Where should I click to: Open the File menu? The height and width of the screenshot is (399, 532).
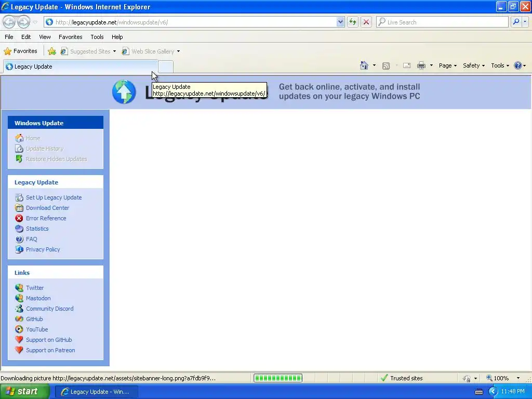pyautogui.click(x=9, y=37)
